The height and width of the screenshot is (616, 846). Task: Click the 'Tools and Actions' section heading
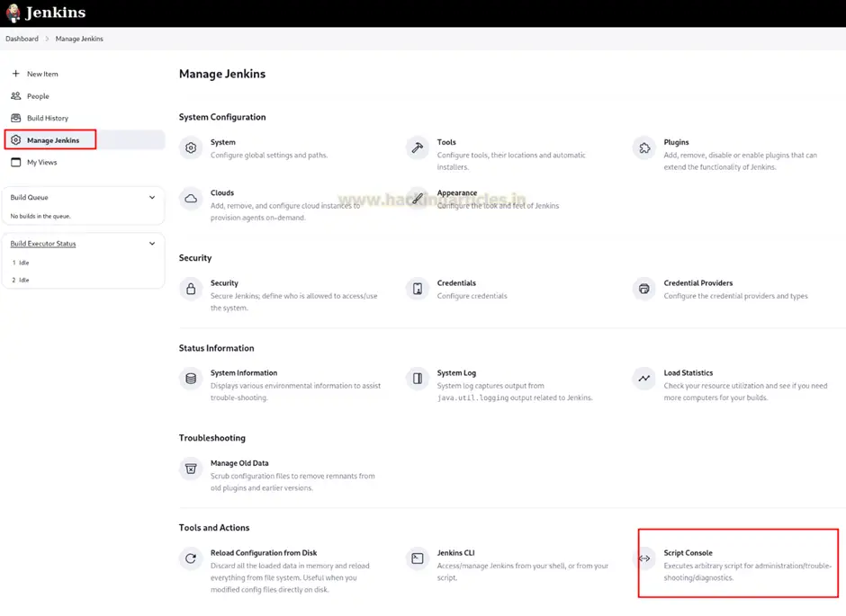[214, 528]
